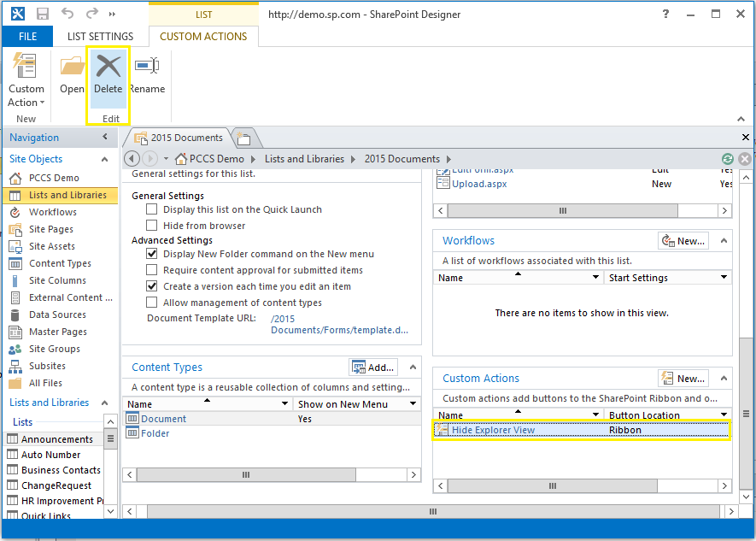Open Data Sources in navigation
756x541 pixels.
click(57, 315)
